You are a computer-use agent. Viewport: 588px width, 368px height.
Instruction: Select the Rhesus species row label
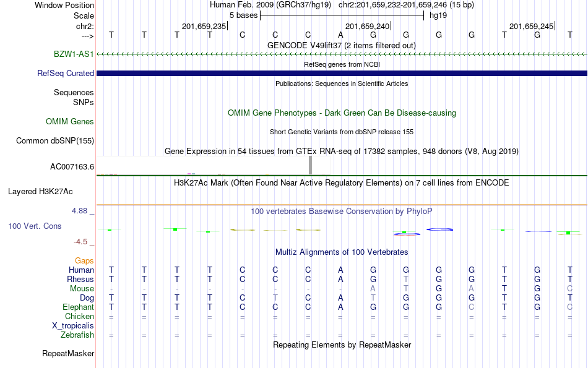coord(80,279)
